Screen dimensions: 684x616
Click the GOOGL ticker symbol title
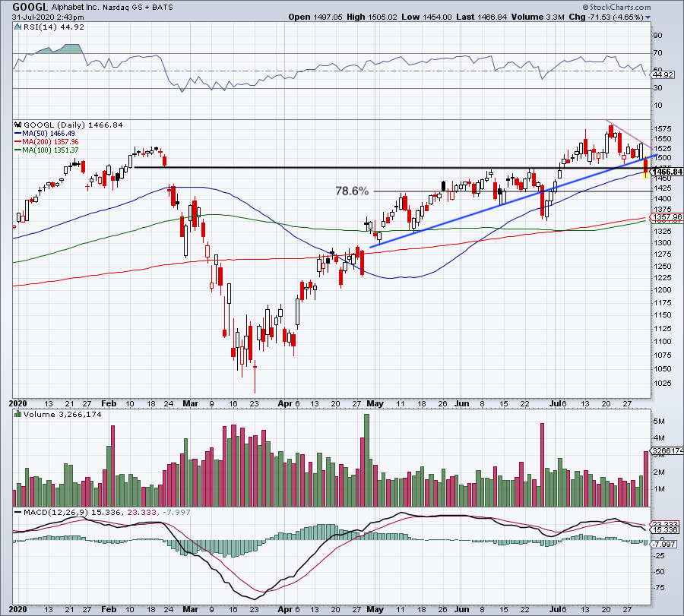[x=30, y=7]
